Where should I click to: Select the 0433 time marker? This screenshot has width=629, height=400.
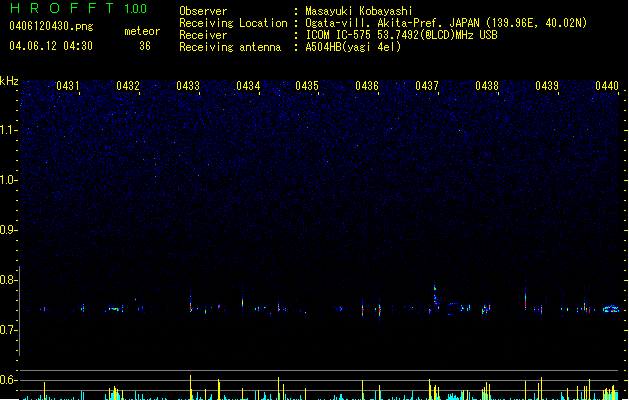188,86
